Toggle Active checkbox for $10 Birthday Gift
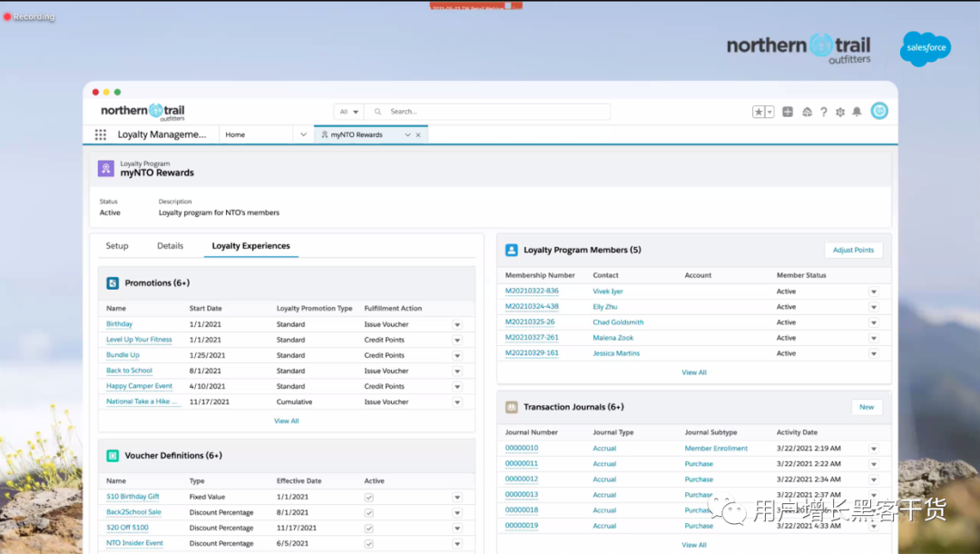The height and width of the screenshot is (554, 980). point(368,497)
